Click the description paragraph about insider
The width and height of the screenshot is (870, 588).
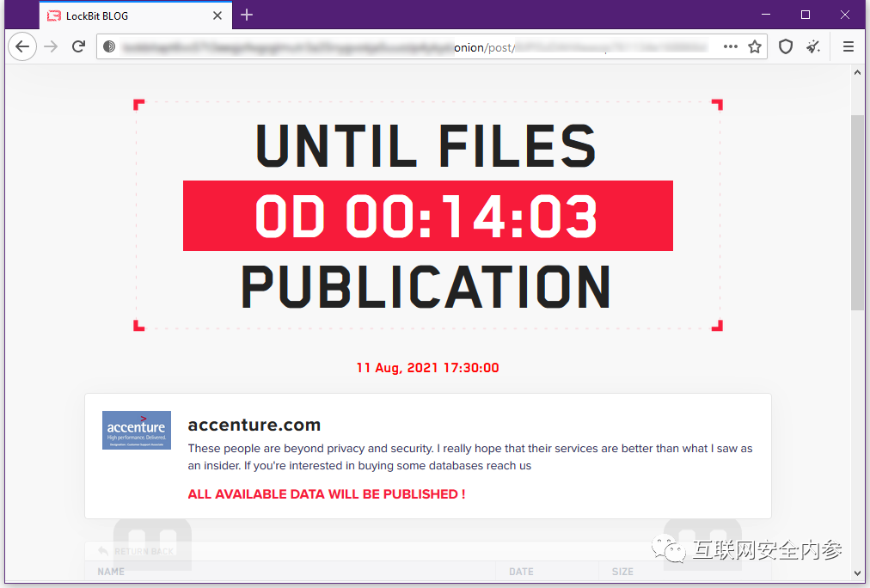click(470, 456)
